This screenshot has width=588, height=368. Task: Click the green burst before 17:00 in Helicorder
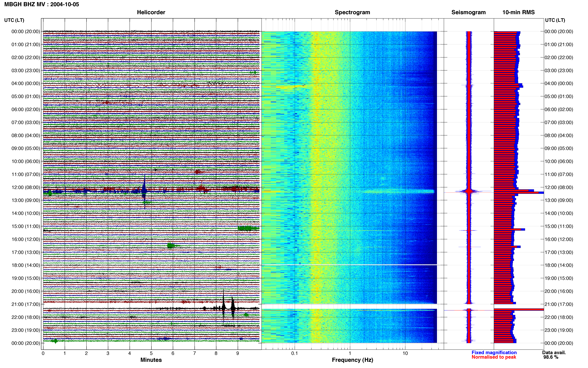click(171, 246)
